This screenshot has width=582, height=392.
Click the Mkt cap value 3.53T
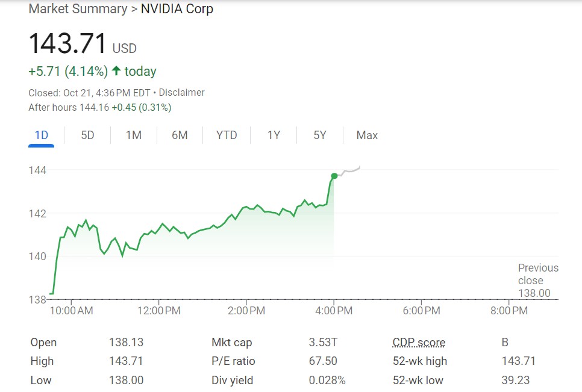(323, 343)
